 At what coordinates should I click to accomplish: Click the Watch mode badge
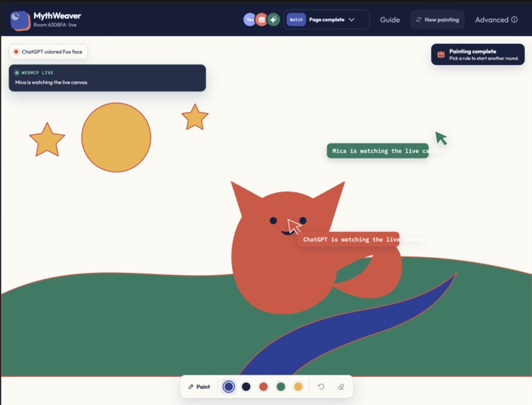tap(296, 20)
